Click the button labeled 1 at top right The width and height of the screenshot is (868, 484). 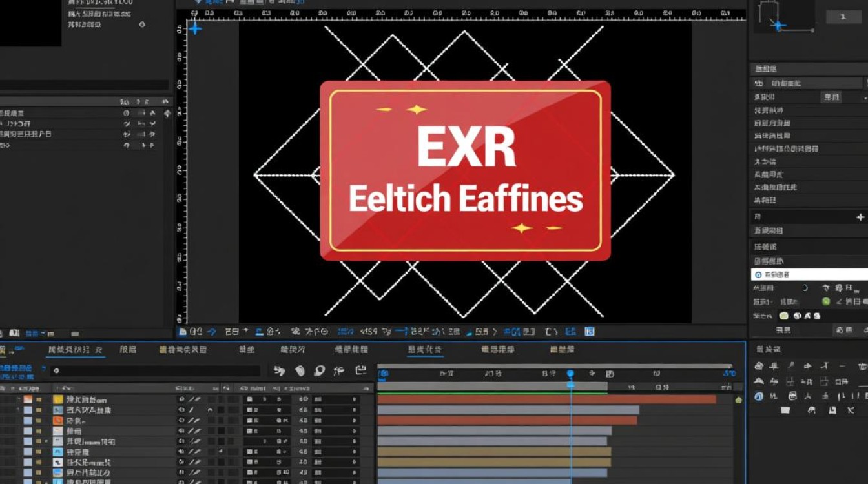coord(843,17)
